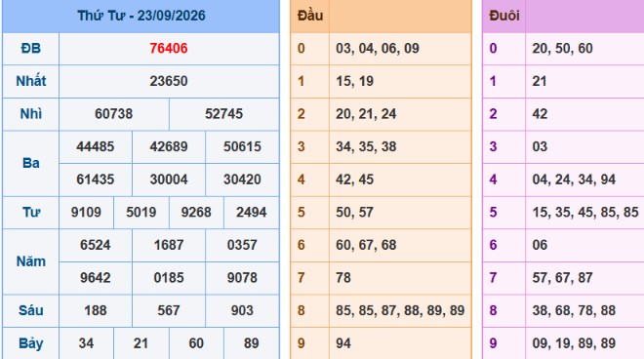Select the Sáu prize row label

[31, 310]
